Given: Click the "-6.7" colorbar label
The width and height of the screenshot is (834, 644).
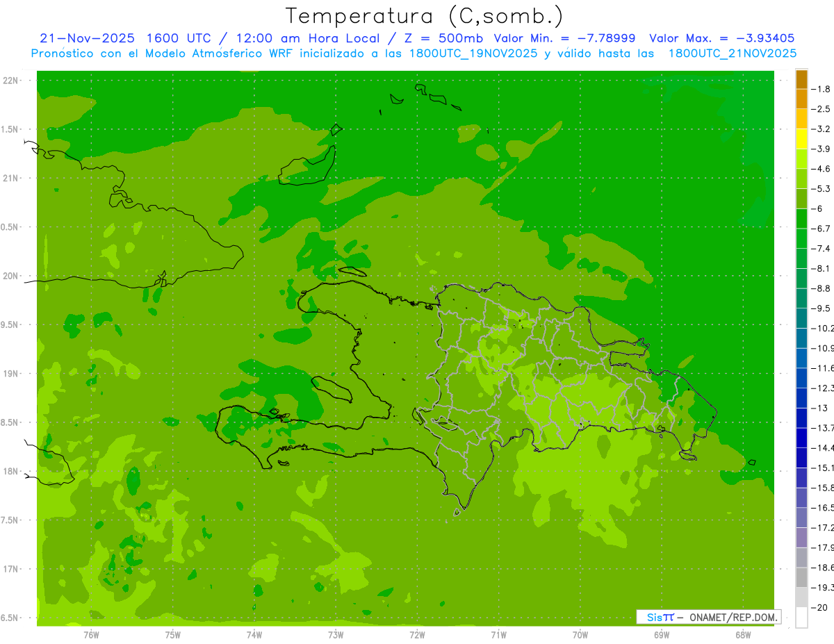Looking at the screenshot, I should tap(821, 229).
